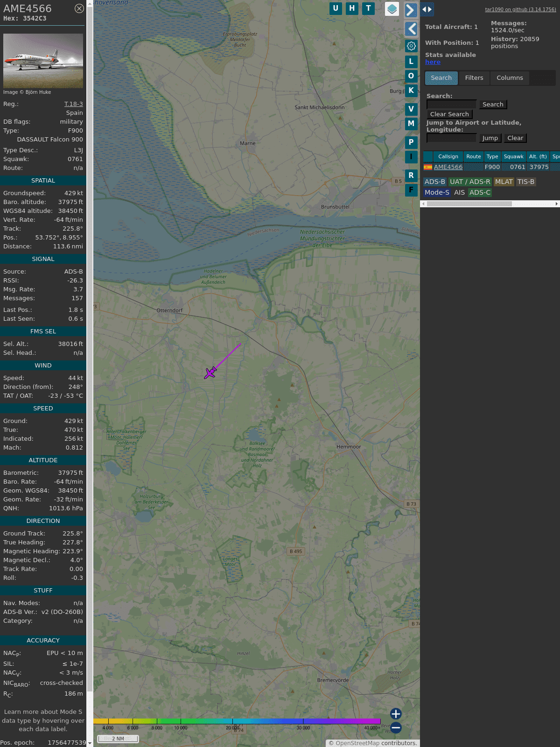This screenshot has width=560, height=747.
Task: Toggle the I map button
Action: [x=411, y=157]
